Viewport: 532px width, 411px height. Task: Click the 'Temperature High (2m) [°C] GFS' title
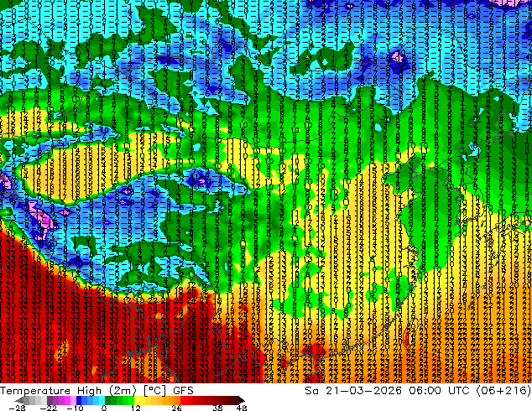96,390
